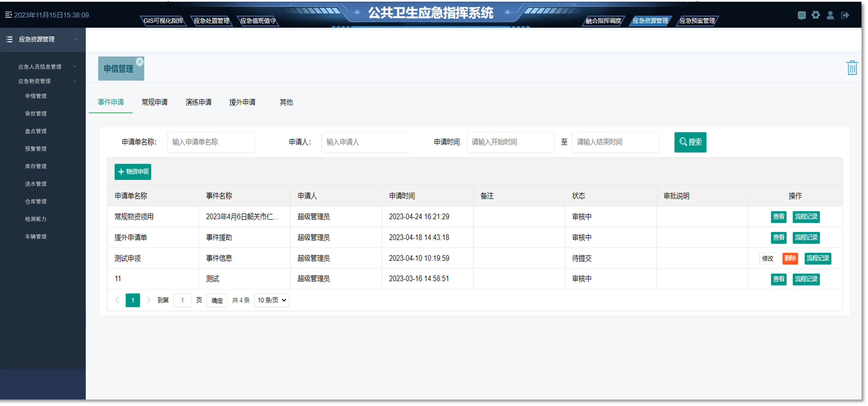Open the 10条/页 page size dropdown
The image size is (868, 406).
(272, 300)
